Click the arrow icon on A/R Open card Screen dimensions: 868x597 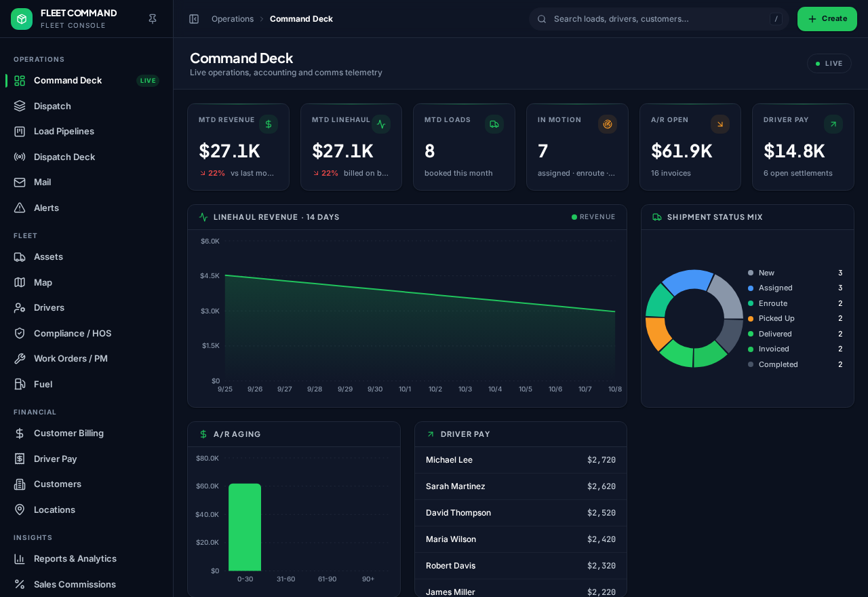(x=720, y=124)
